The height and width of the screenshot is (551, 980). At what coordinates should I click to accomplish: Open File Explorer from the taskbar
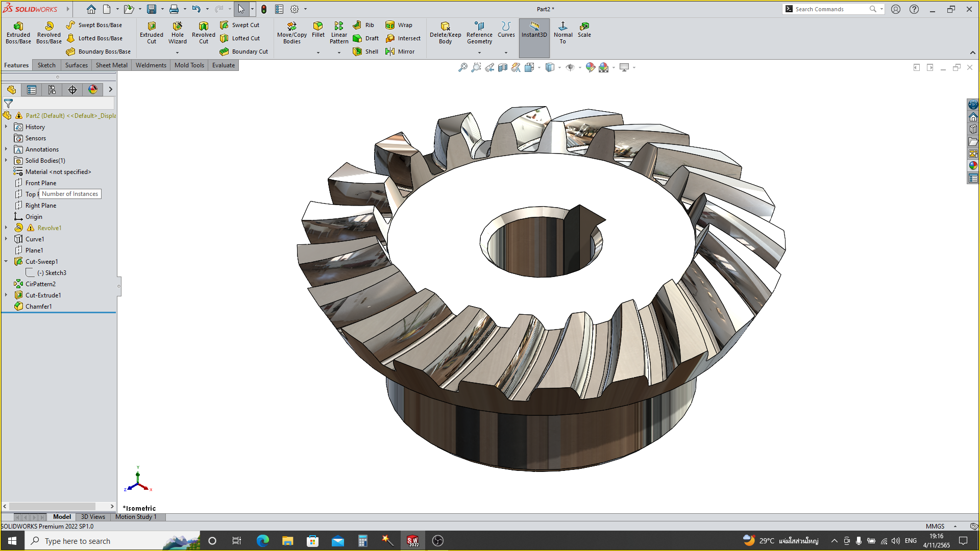[x=288, y=541]
